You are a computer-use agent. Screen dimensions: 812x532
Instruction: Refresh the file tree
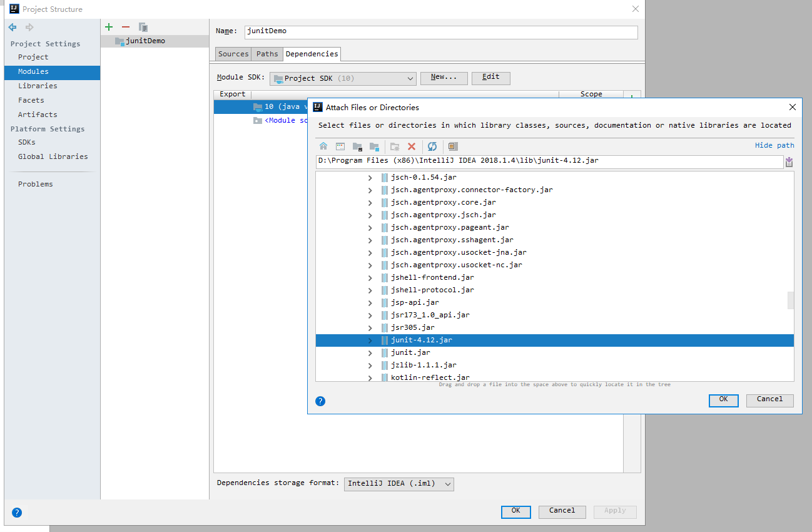(432, 146)
